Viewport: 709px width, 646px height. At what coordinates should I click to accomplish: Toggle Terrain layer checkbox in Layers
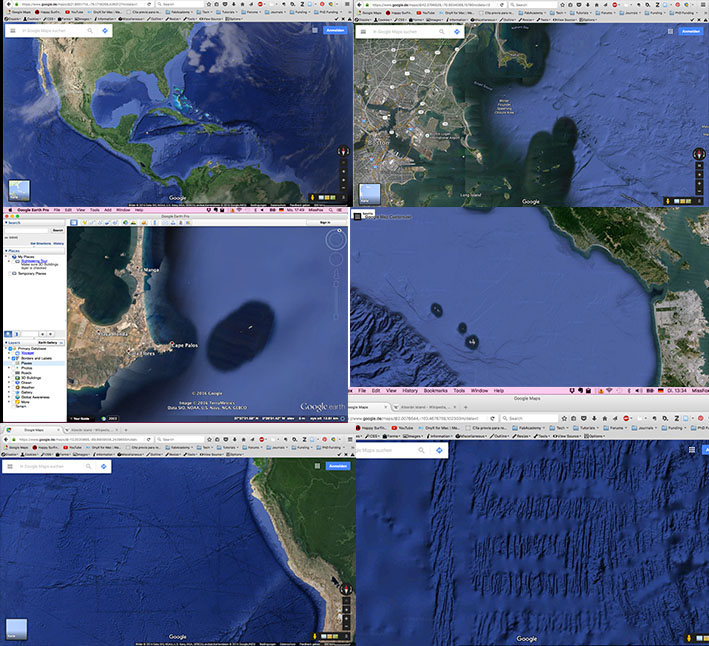(x=13, y=406)
